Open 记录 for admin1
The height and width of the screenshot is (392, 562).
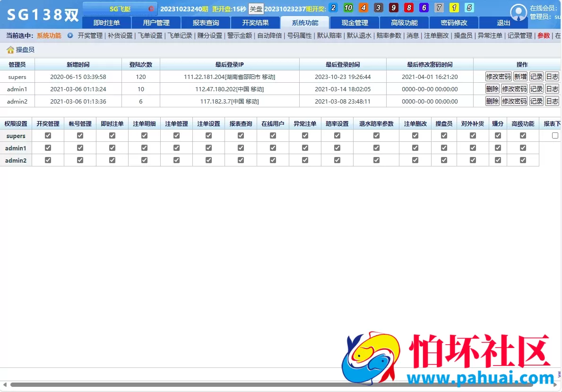(536, 89)
